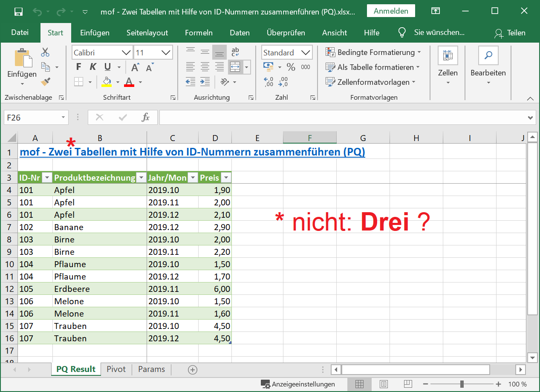Viewport: 540px width, 392px height.
Task: Click the 'Sie wünschen...' search lightbulb
Action: tap(401, 32)
